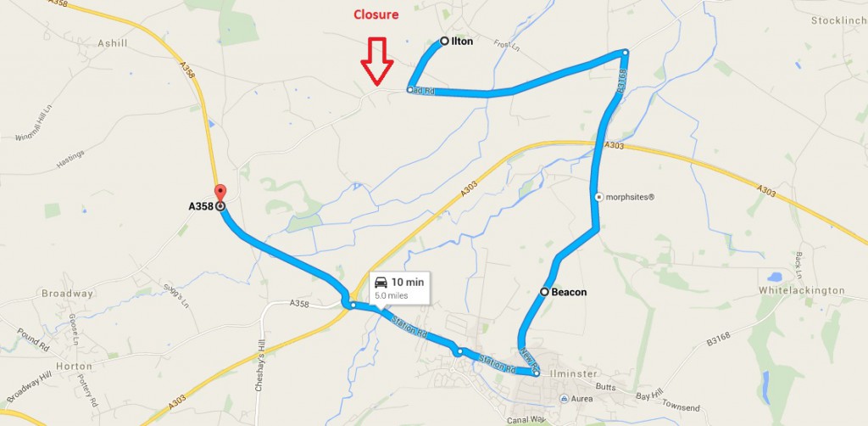Screen dimensions: 868x426
Task: Click the red destination pin at A358
Action: point(220,193)
